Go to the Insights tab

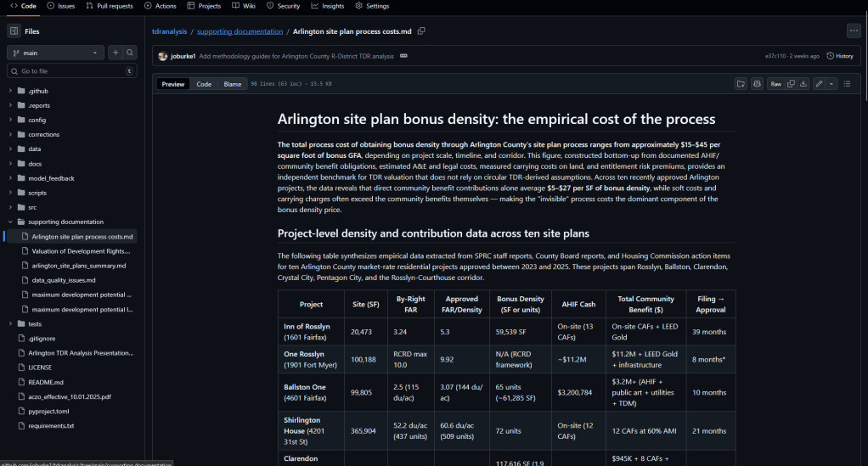[x=327, y=6]
